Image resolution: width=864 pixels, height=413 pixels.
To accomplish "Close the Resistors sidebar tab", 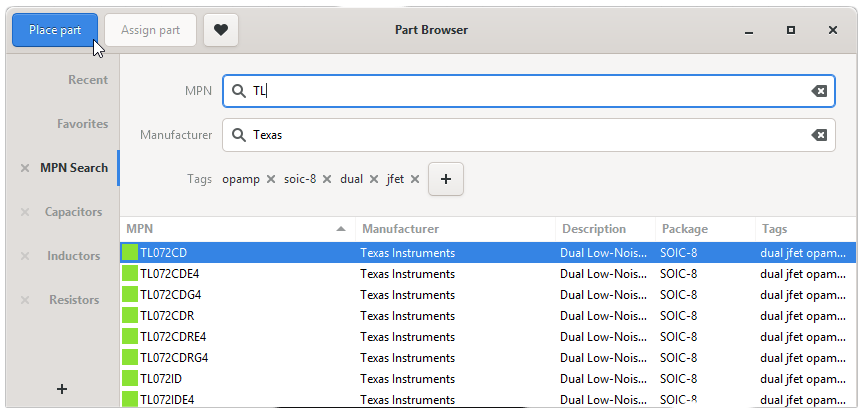I will tap(25, 300).
